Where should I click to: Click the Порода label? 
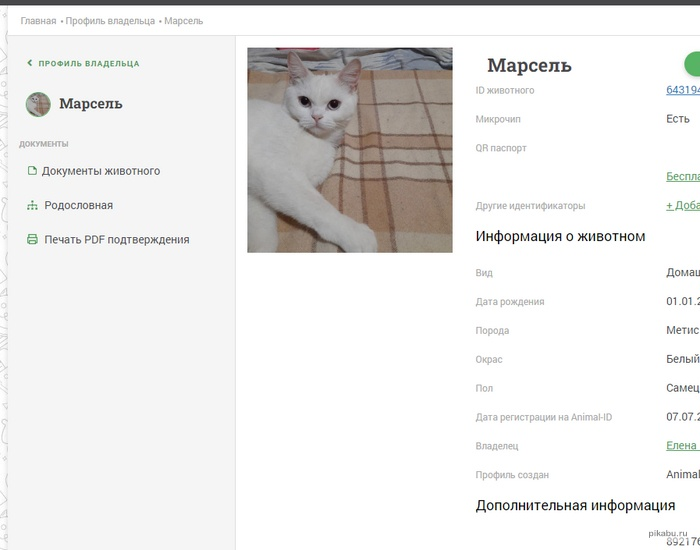(x=492, y=331)
